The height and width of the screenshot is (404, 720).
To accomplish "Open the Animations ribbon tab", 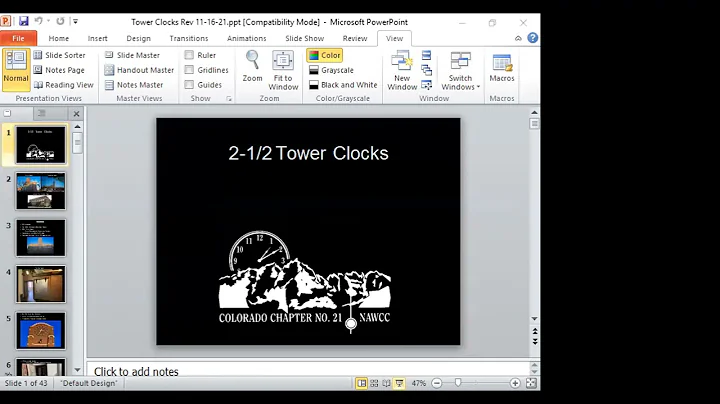I will [x=247, y=38].
